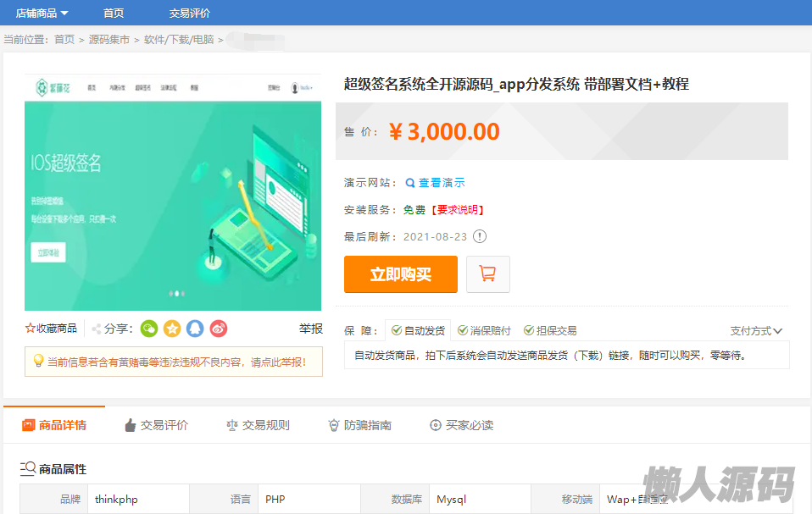
Task: Share via the red Weibo icon
Action: 219,329
